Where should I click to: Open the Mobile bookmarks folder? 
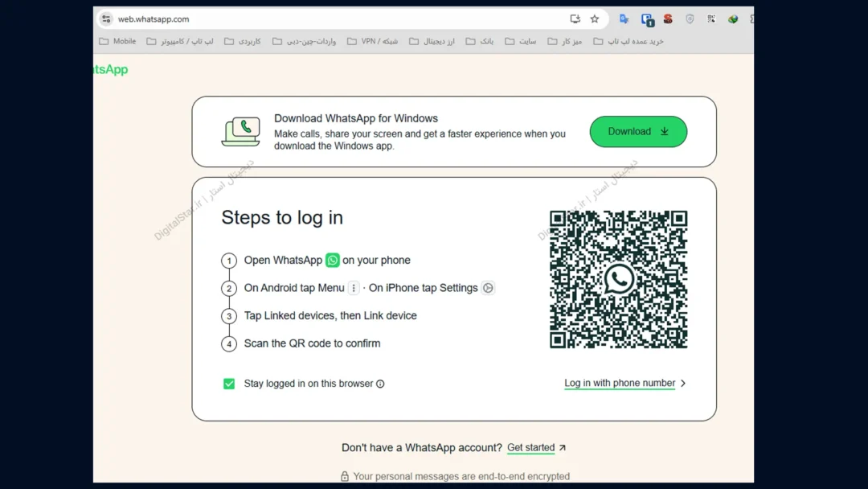pyautogui.click(x=117, y=41)
